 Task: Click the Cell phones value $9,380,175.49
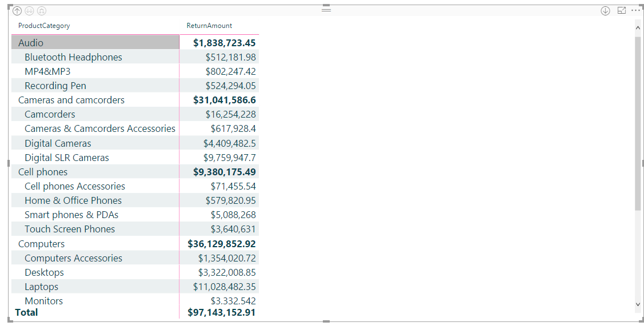click(x=224, y=172)
